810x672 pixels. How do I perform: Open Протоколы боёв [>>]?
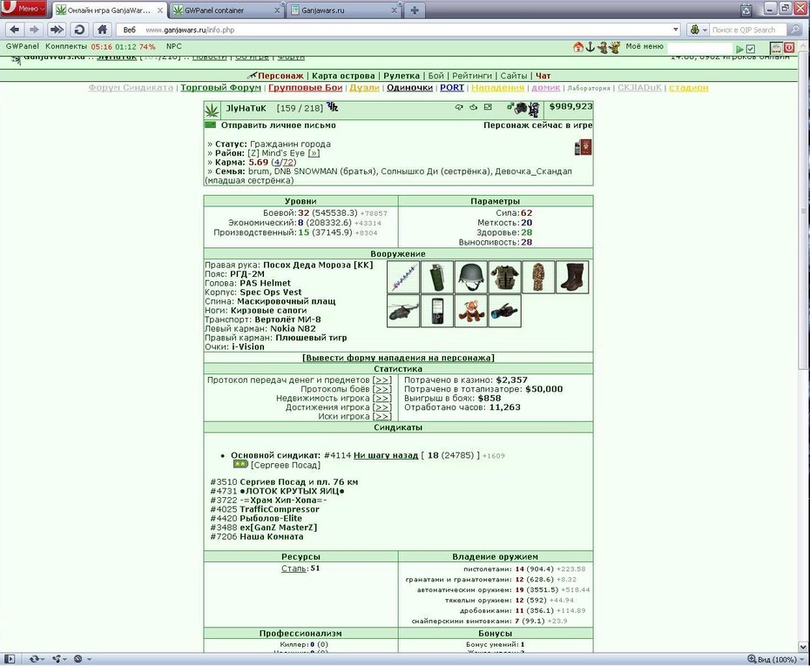[x=381, y=389]
